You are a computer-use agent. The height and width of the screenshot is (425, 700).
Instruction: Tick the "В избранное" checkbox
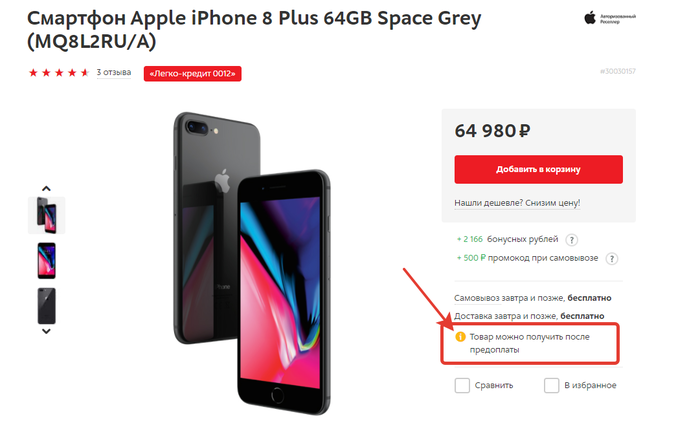[551, 385]
